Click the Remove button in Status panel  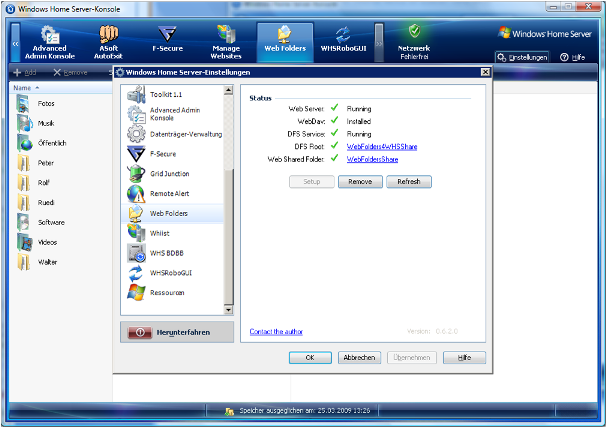pyautogui.click(x=360, y=182)
